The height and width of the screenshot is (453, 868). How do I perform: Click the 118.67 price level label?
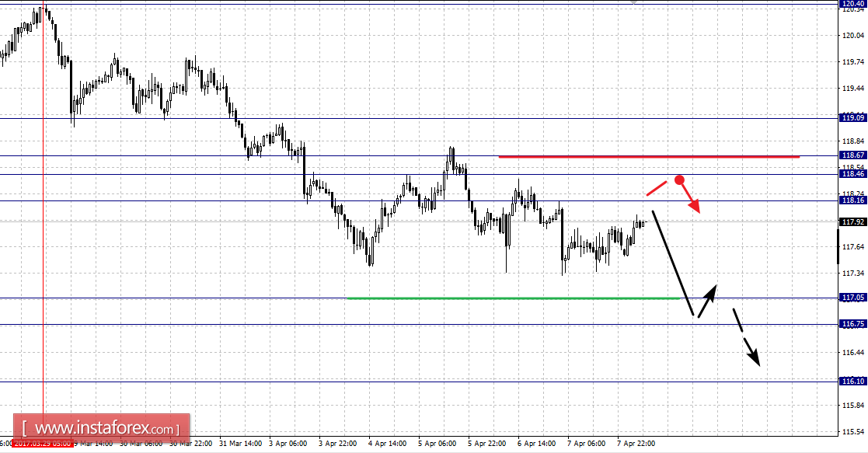[x=853, y=155]
